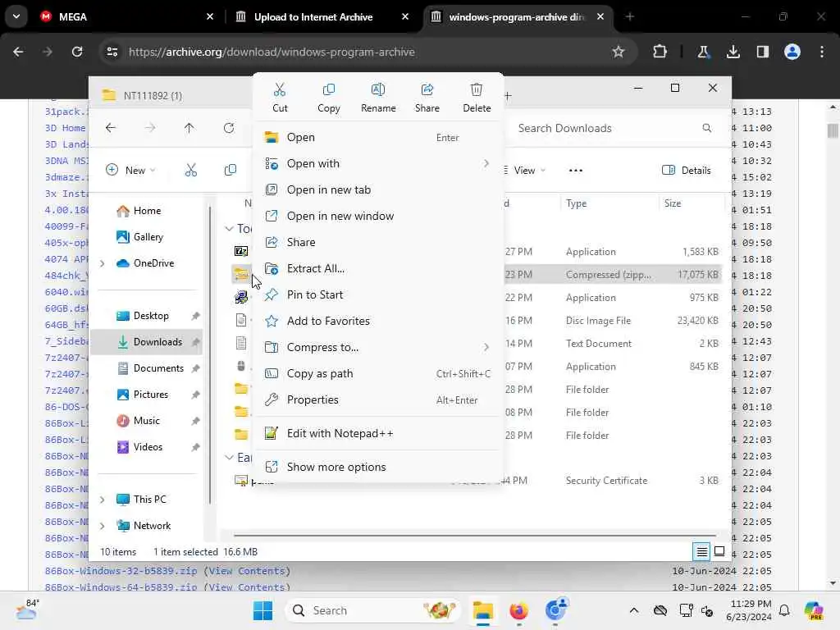Switch to large thumbnails view icon

click(719, 551)
